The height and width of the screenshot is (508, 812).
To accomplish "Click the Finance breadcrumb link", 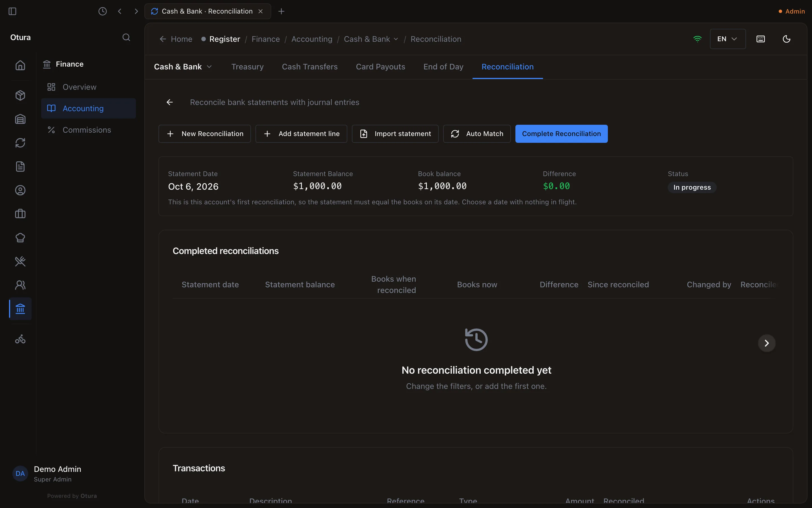I will point(266,39).
